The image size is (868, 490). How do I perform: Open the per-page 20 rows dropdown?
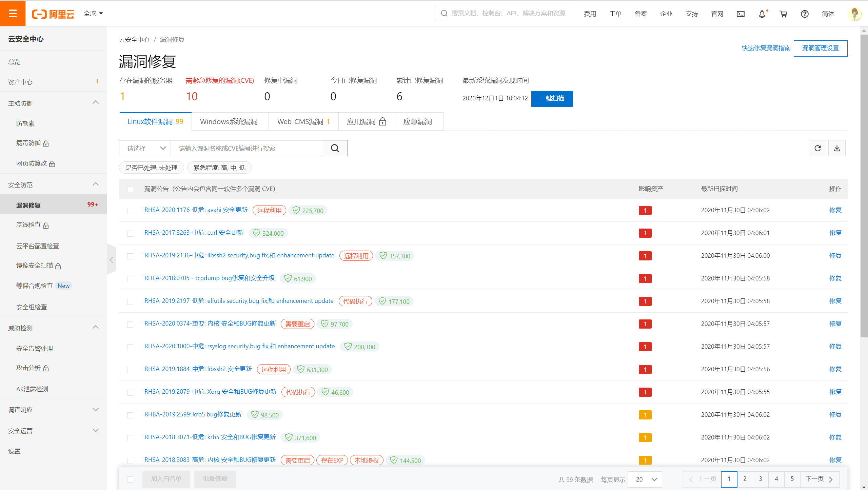645,479
